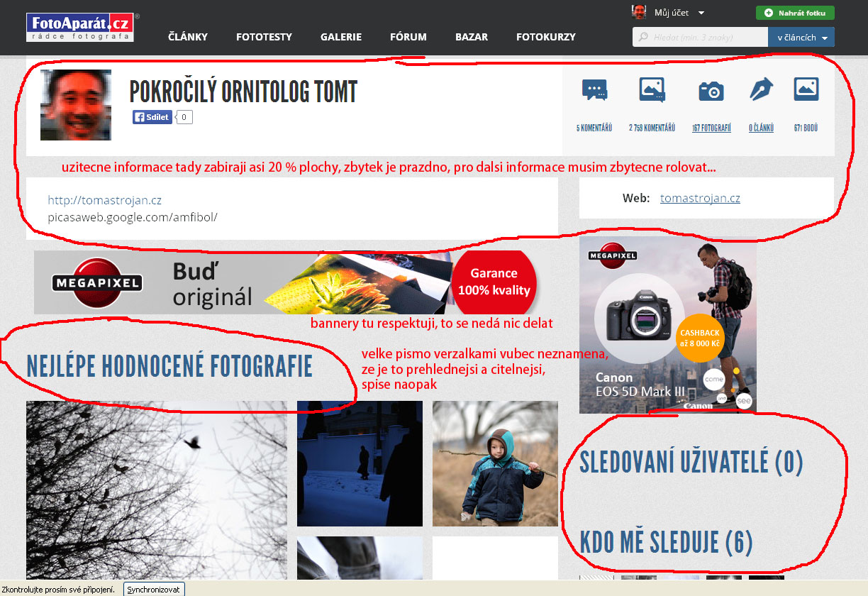Open the tomastrojan.cz Web link
Screen dimensions: 868x596
700,198
